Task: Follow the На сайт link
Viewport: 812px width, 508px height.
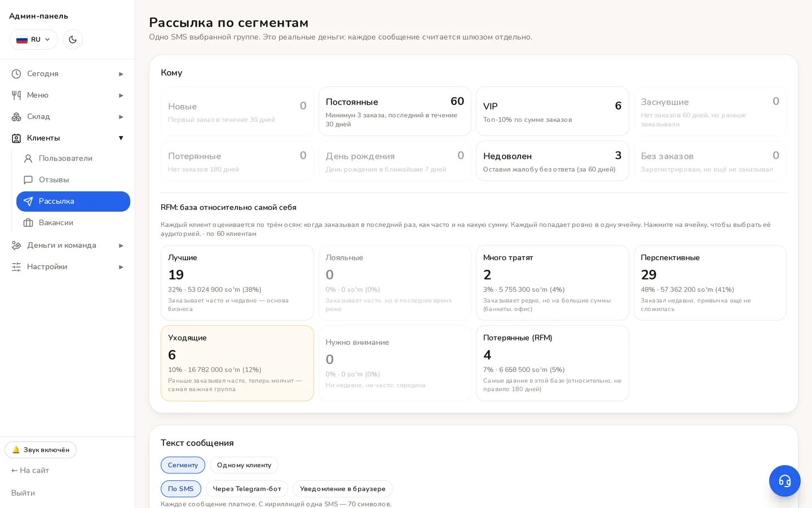Action: pyautogui.click(x=30, y=470)
